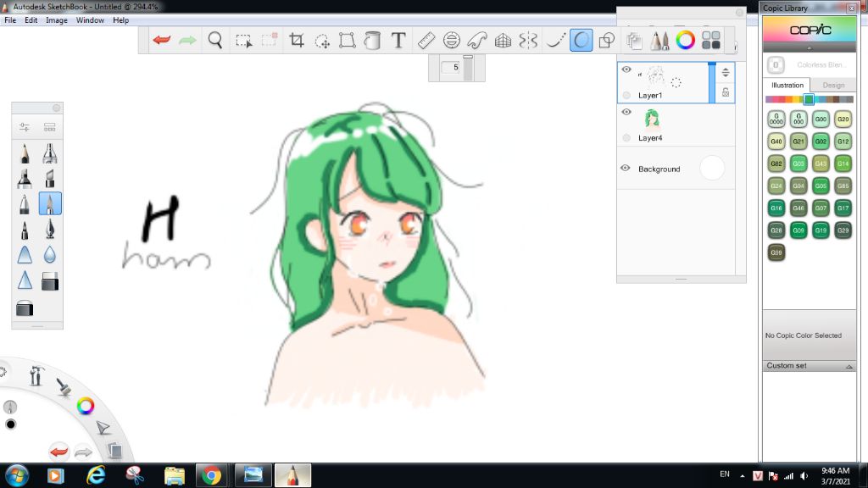This screenshot has height=488, width=868.
Task: Click the brush size slider bar
Action: (468, 68)
